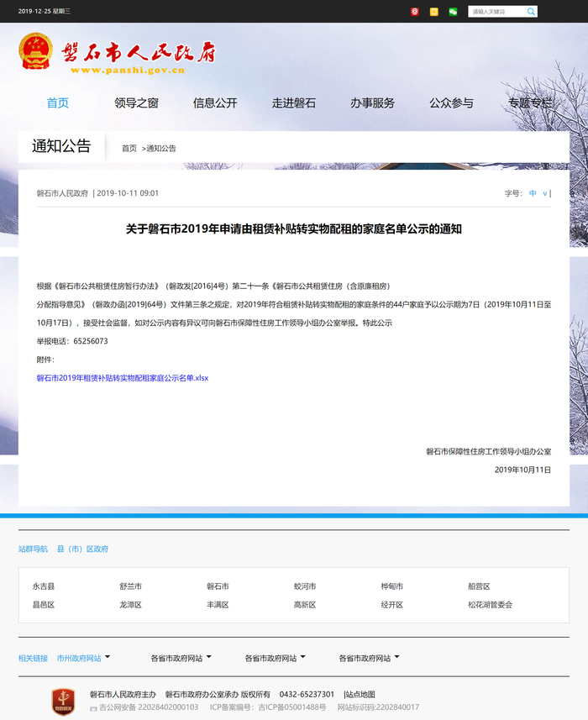Click the 网站标识码:2202840017 text

[378, 707]
